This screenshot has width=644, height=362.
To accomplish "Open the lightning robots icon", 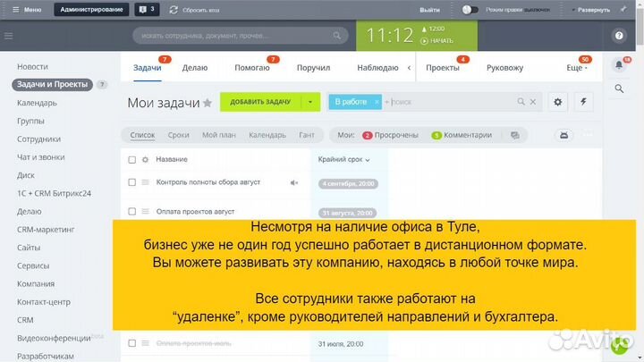I will [x=583, y=102].
